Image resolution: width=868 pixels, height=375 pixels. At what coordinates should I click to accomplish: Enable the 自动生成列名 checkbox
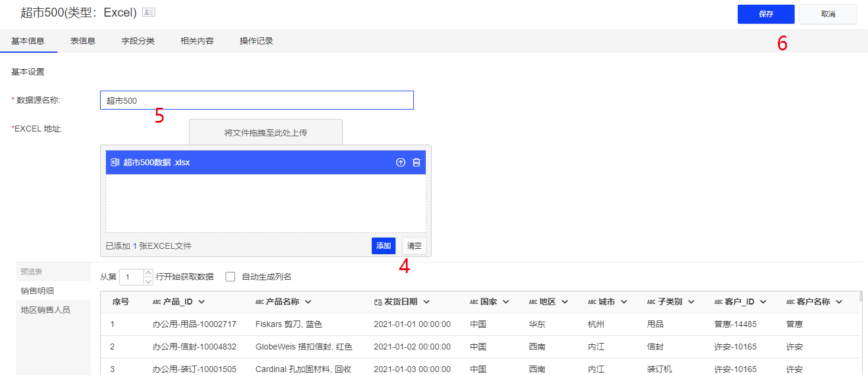coord(230,277)
